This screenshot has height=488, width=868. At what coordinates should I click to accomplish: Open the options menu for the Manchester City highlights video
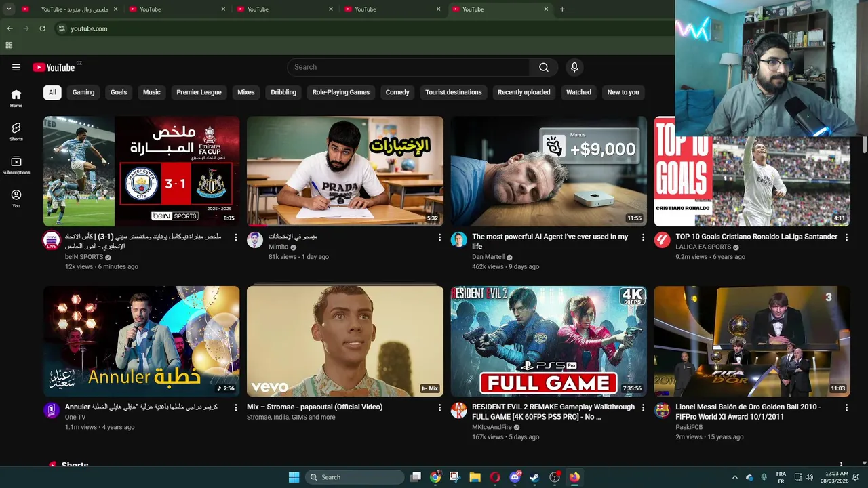[x=236, y=237]
